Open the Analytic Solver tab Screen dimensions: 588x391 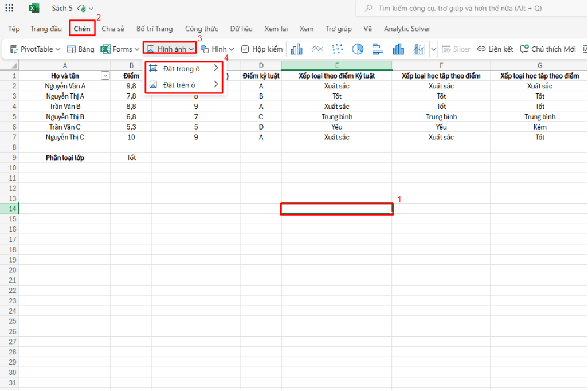407,29
